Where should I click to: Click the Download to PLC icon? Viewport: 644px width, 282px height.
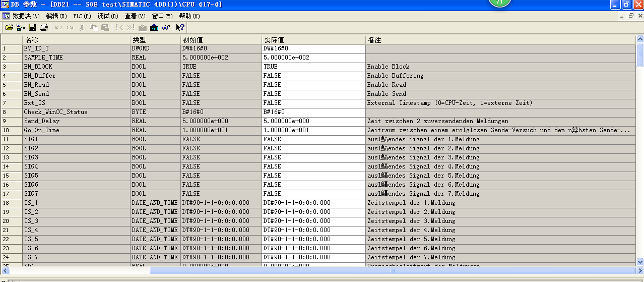tap(154, 27)
